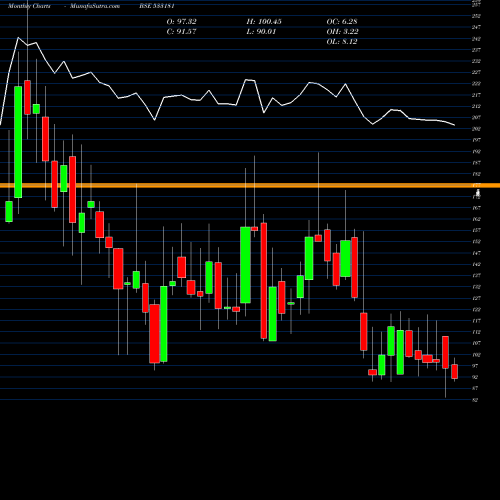Click the 182 price axis label
500x500 pixels.
click(476, 174)
